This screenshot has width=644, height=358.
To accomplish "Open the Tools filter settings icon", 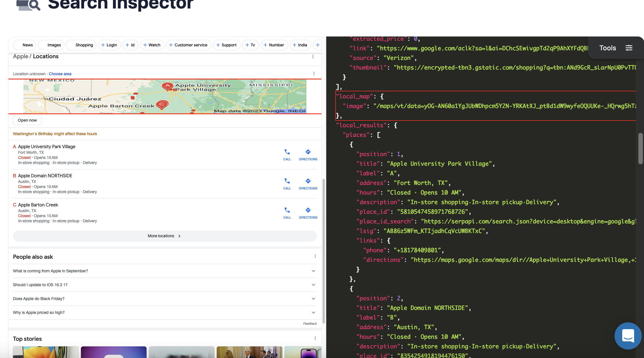I will [x=629, y=48].
